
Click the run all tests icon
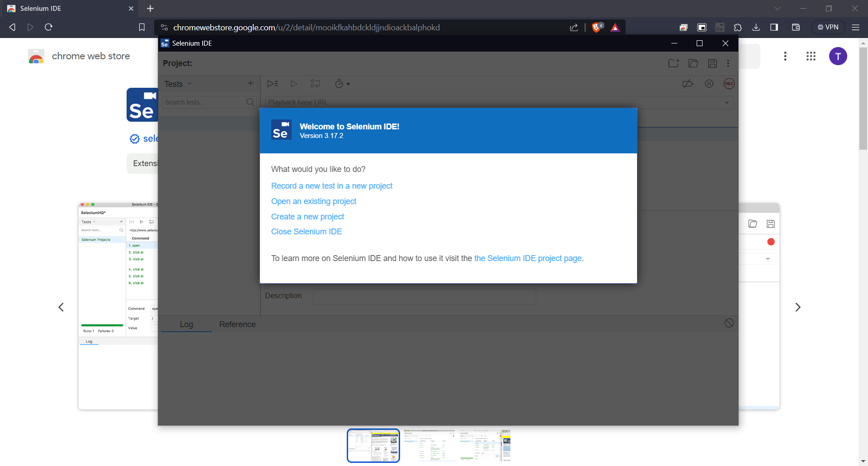coord(272,84)
